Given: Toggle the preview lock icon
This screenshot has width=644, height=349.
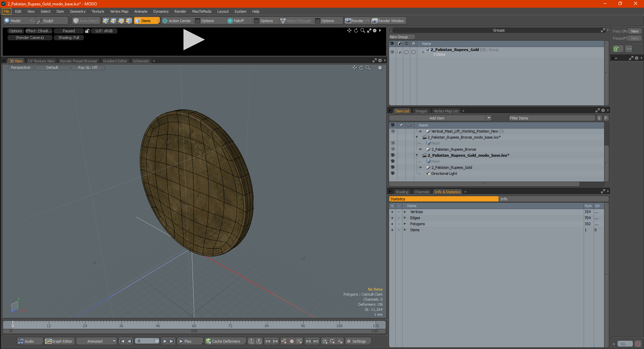Looking at the screenshot, I should [87, 31].
